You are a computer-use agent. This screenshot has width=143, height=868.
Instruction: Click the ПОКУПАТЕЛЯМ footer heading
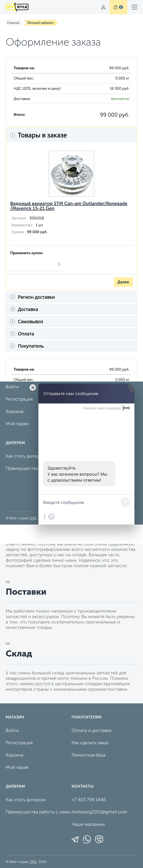coord(86,717)
